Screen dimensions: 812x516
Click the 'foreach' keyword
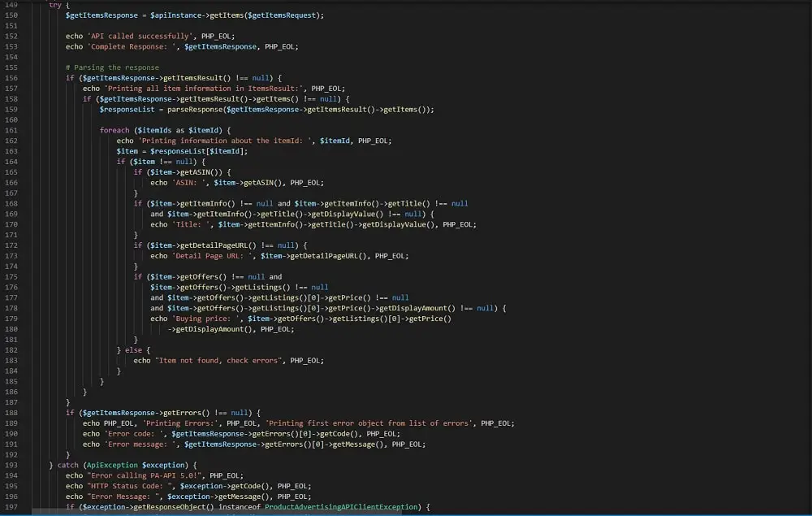pyautogui.click(x=114, y=130)
